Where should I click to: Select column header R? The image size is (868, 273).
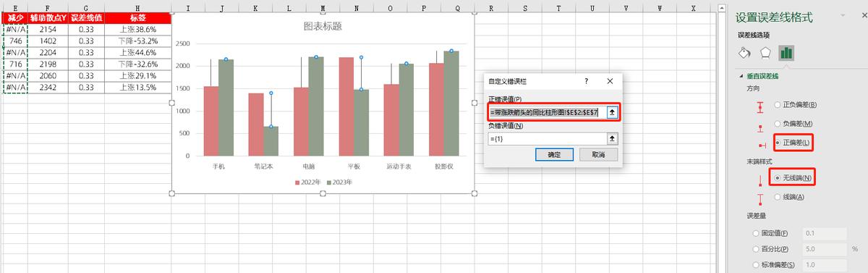coord(492,7)
